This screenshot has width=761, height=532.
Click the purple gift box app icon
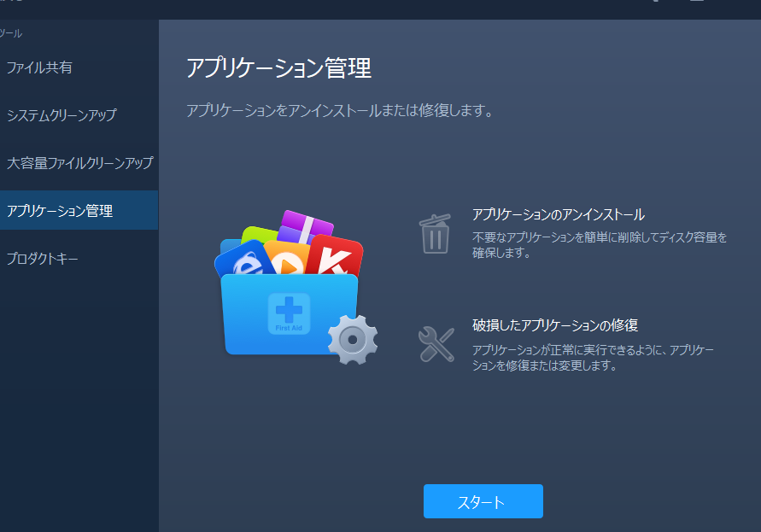[x=306, y=226]
